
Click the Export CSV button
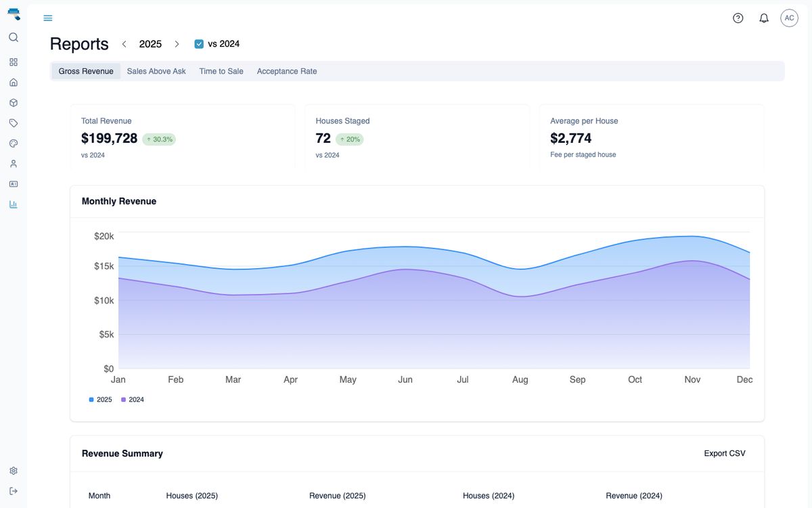[x=725, y=454]
